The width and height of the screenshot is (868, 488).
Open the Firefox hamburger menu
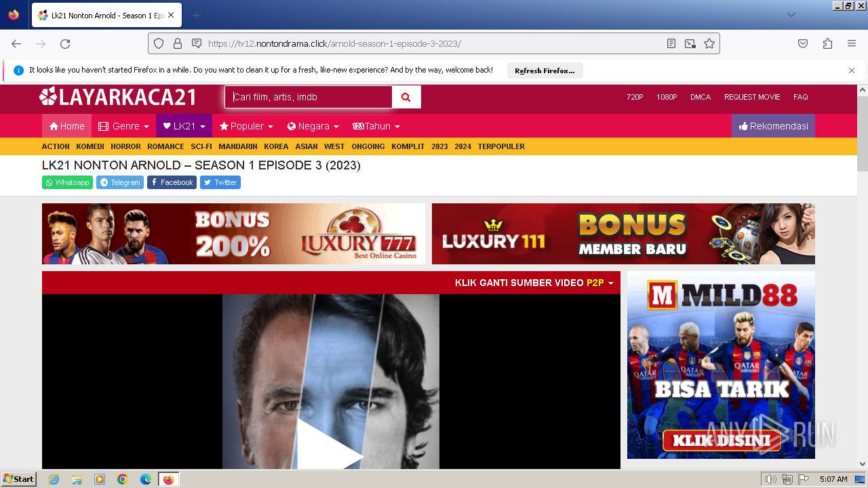point(852,43)
